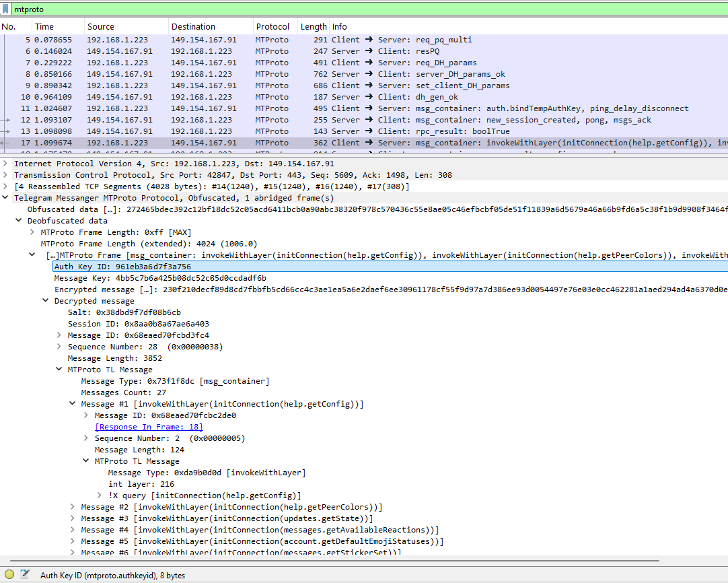Select packet 17 invokeWithLayer row

[364, 143]
